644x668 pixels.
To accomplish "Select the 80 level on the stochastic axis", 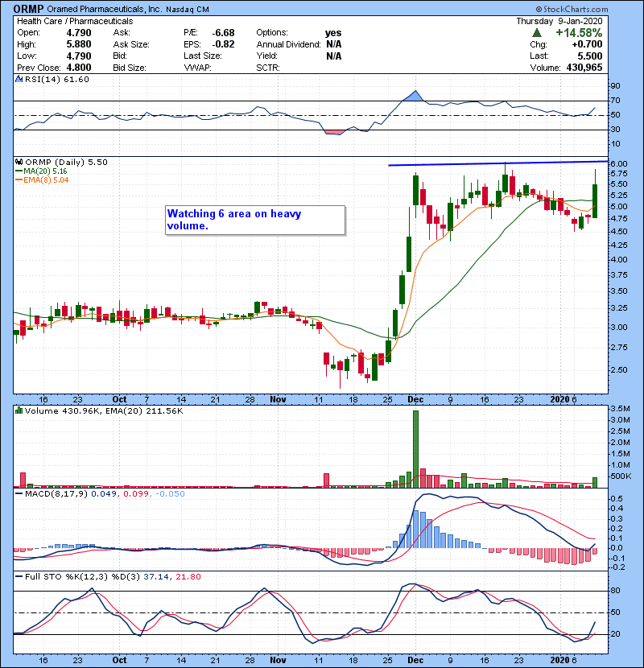I will coord(615,591).
